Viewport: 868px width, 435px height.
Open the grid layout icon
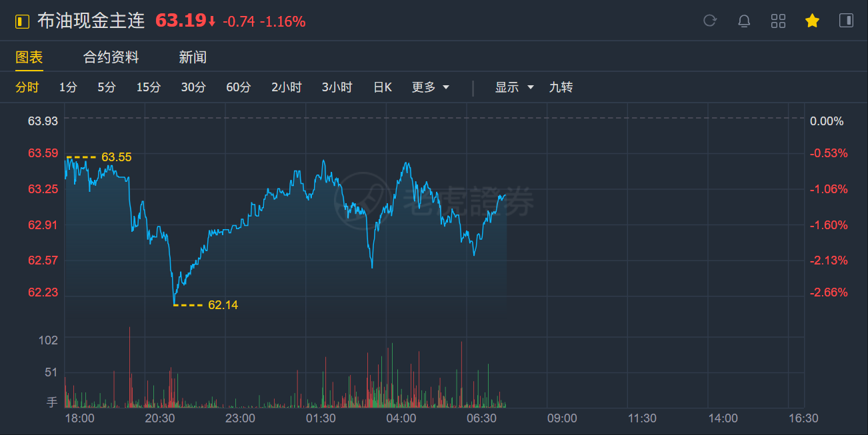click(x=778, y=21)
